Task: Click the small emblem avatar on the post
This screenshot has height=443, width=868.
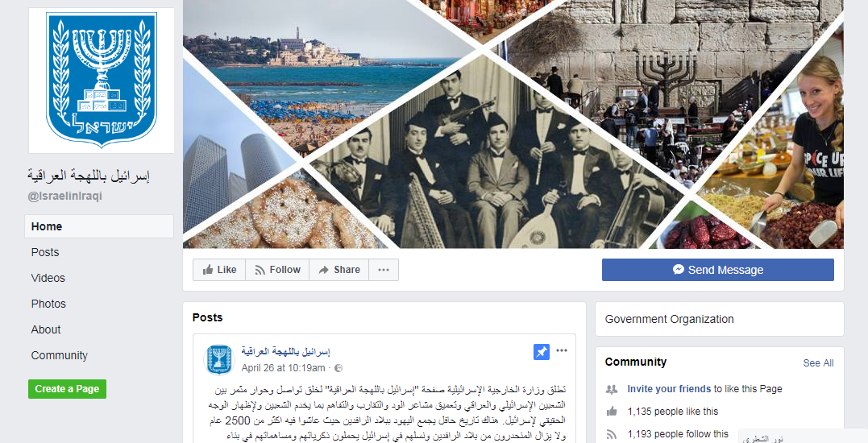Action: pyautogui.click(x=220, y=359)
